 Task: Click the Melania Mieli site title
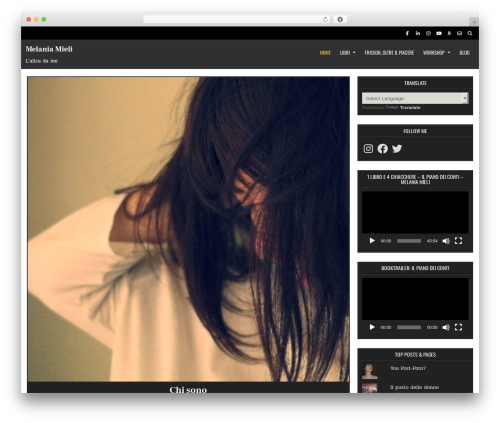49,49
